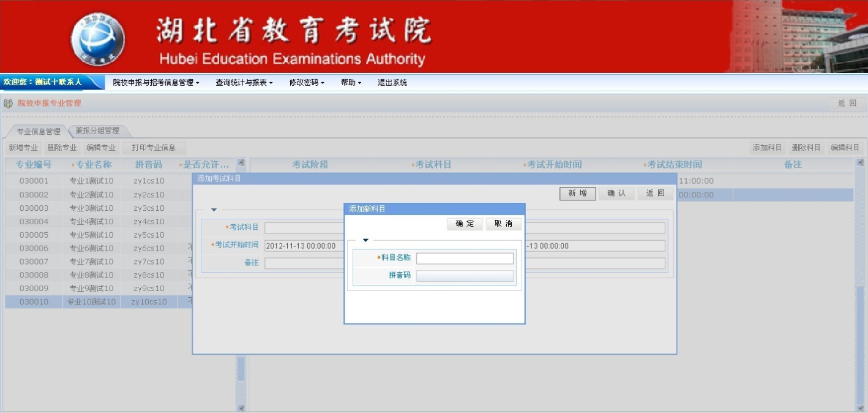Click the up arrow on the left table scrollbar
Screen dimensions: 868x413
pos(241,163)
